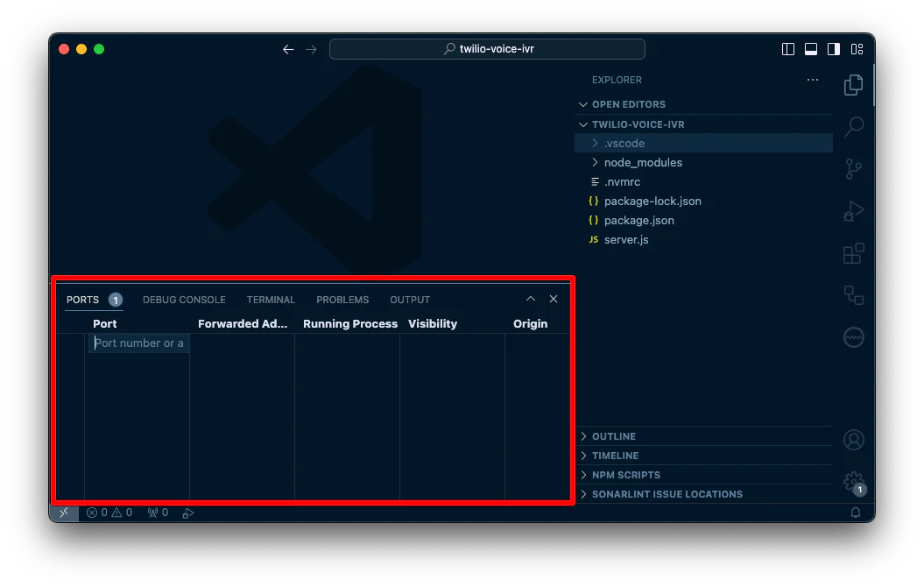This screenshot has width=924, height=587.
Task: Collapse the TWILIO-VOICE-IVR folder section
Action: click(704, 124)
